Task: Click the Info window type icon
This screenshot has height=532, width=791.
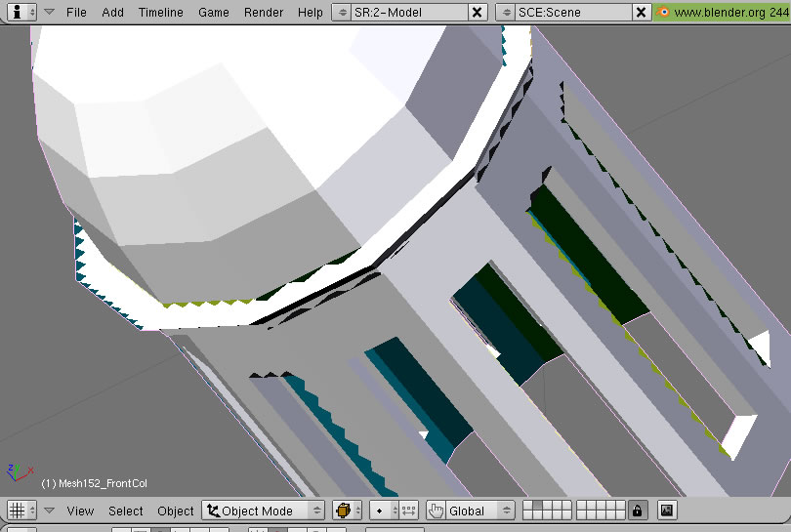Action: pyautogui.click(x=21, y=13)
